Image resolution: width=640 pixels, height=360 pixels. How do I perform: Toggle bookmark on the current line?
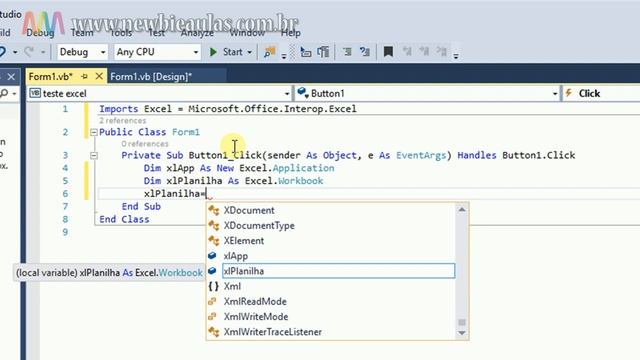point(388,52)
